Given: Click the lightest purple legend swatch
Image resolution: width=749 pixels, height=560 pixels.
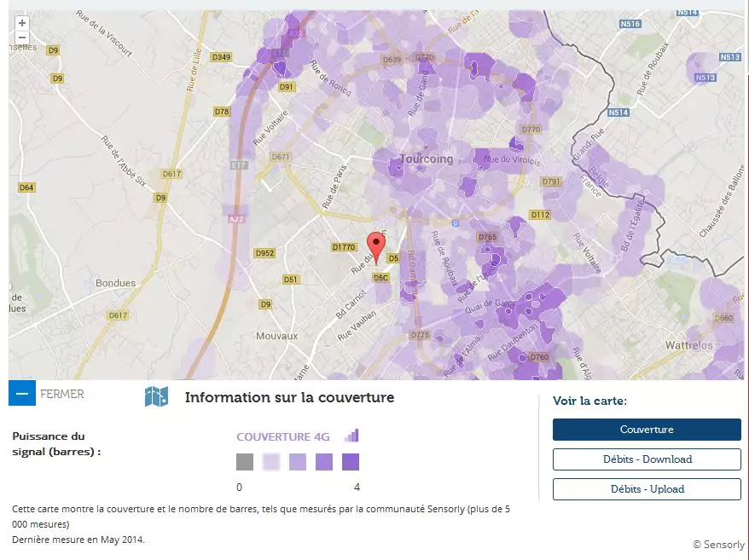Looking at the screenshot, I should pyautogui.click(x=271, y=462).
